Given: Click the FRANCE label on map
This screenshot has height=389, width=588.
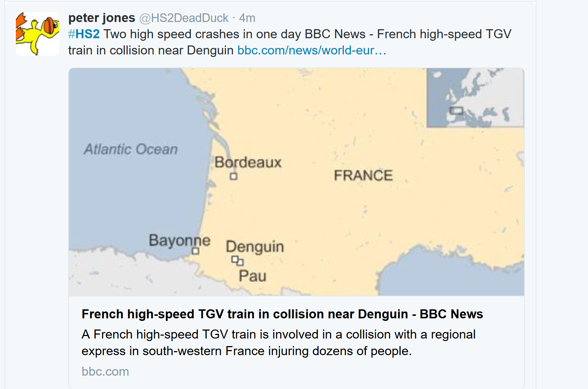Looking at the screenshot, I should (x=363, y=175).
